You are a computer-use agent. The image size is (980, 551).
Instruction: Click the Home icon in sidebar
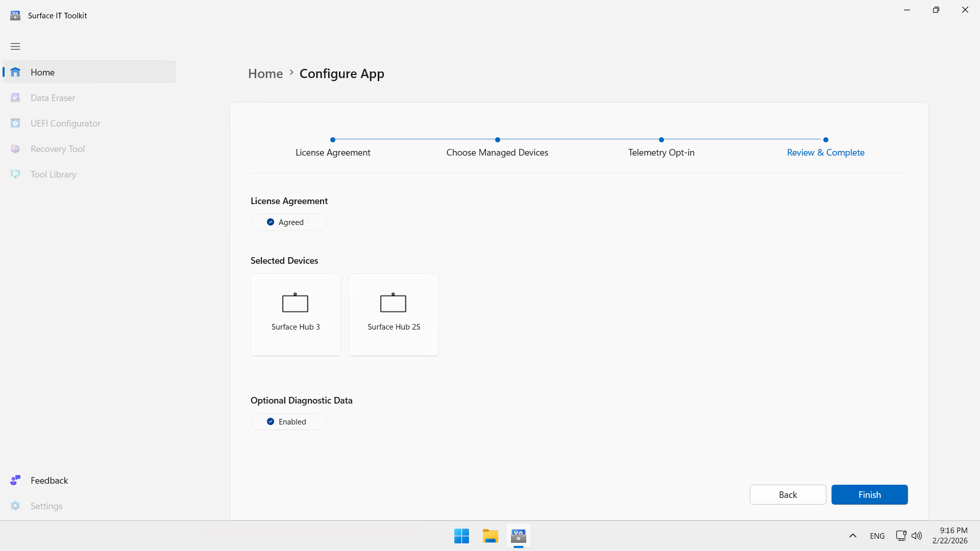[x=15, y=72]
